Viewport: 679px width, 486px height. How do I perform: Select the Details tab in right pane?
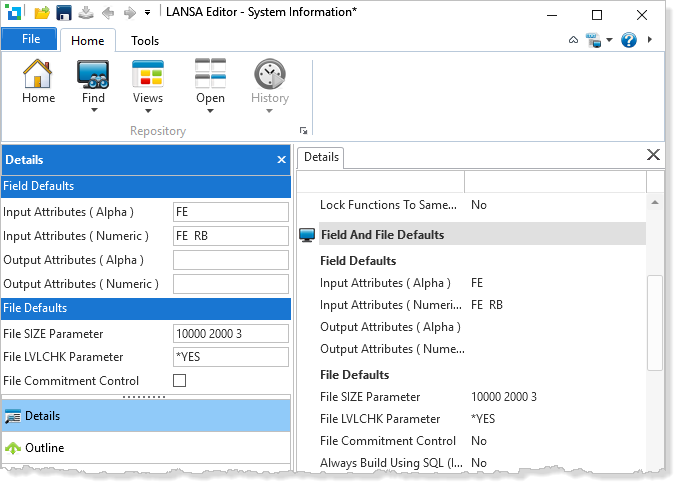[321, 157]
